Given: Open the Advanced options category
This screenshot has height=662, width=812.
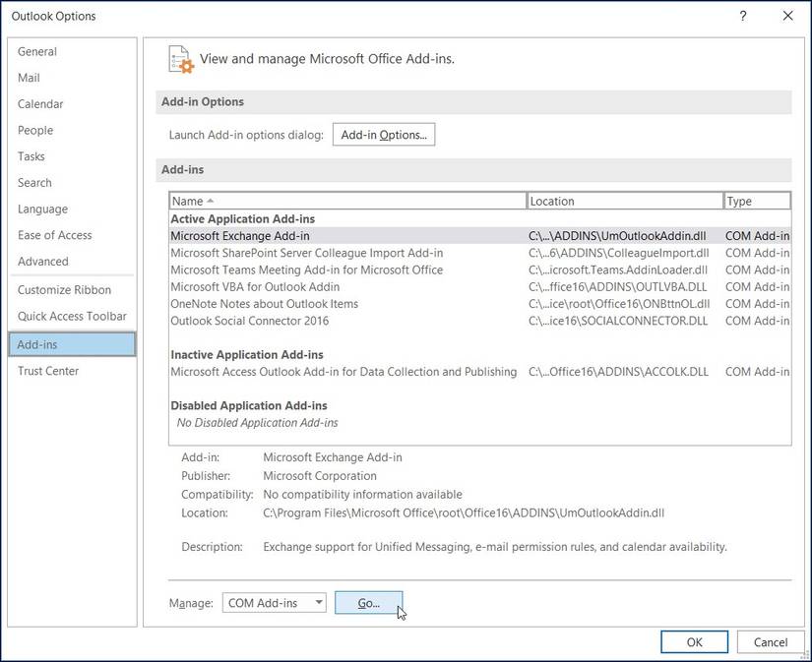Looking at the screenshot, I should (43, 262).
